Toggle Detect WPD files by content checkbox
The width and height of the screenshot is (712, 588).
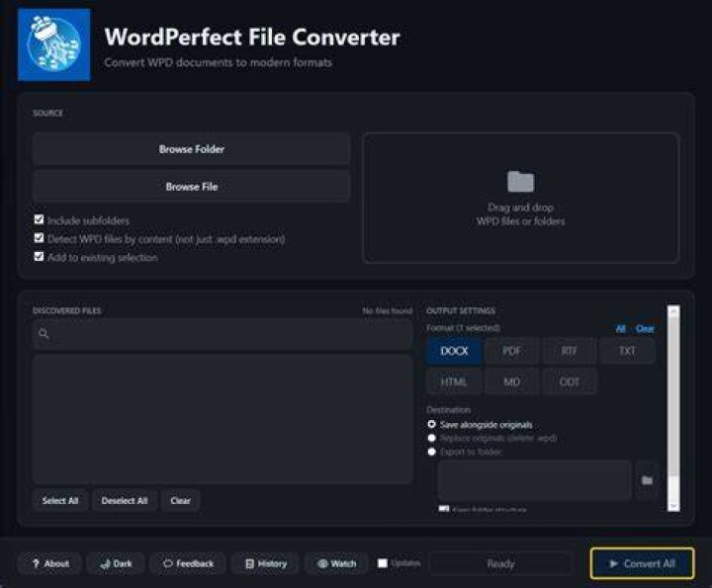click(x=39, y=238)
